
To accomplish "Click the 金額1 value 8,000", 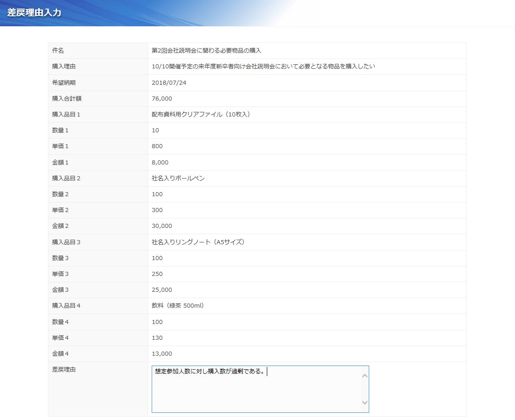I will (160, 163).
